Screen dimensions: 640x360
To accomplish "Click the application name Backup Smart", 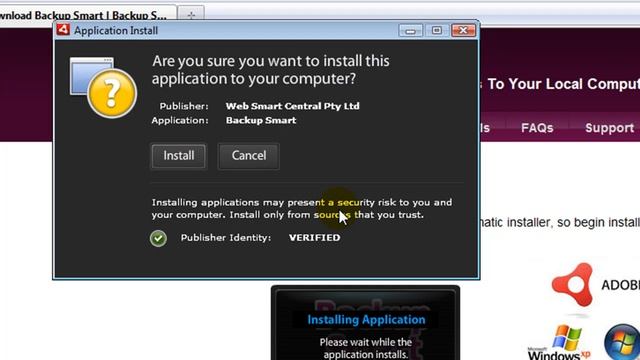I will [261, 120].
